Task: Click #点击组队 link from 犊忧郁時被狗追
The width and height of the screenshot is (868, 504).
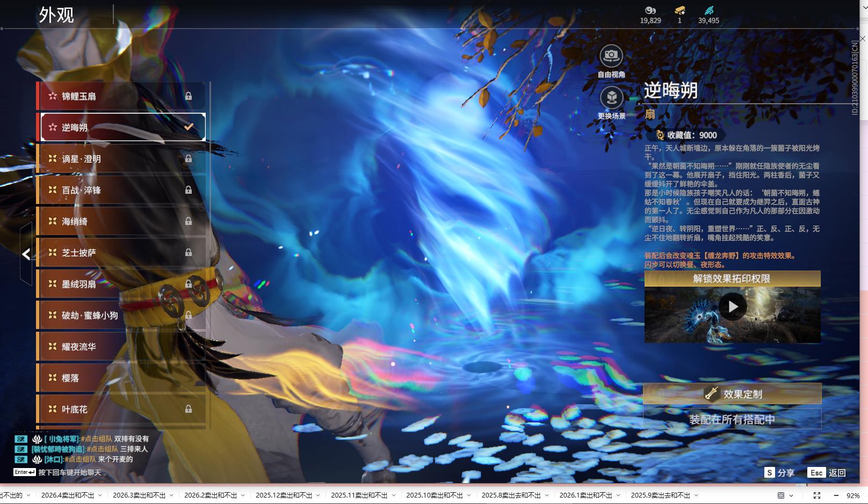Action: pyautogui.click(x=102, y=449)
